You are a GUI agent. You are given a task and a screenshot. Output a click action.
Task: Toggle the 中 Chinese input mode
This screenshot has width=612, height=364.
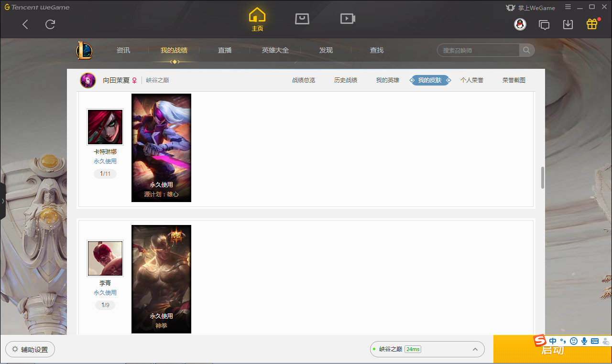553,341
